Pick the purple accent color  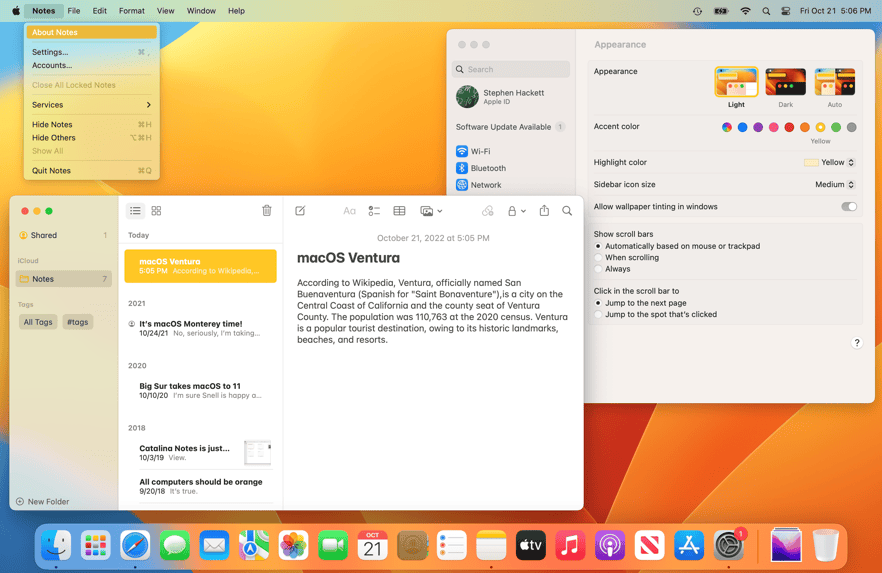coord(758,128)
